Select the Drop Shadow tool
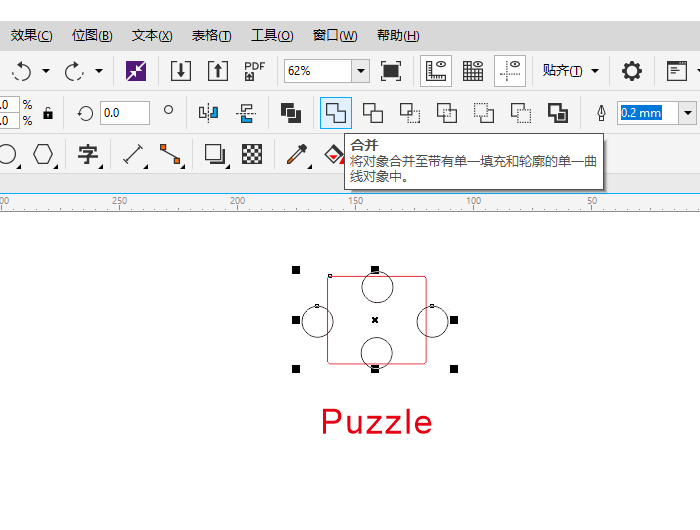The width and height of the screenshot is (700, 530). click(x=215, y=154)
